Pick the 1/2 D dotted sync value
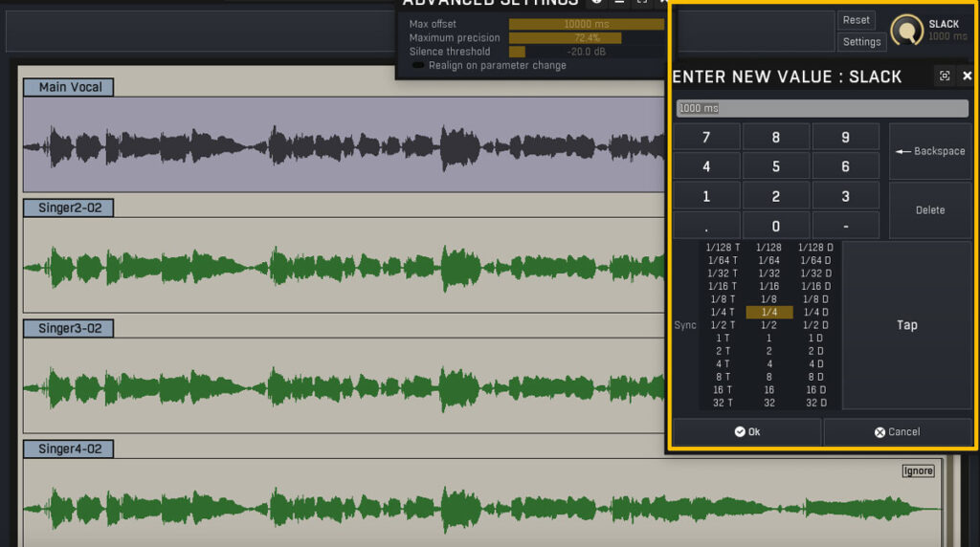 [x=816, y=325]
